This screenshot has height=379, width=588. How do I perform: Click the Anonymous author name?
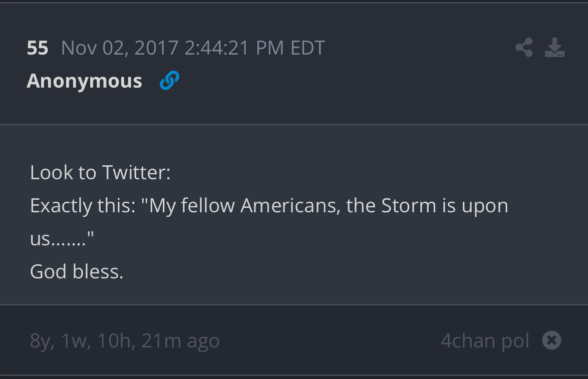(x=84, y=81)
